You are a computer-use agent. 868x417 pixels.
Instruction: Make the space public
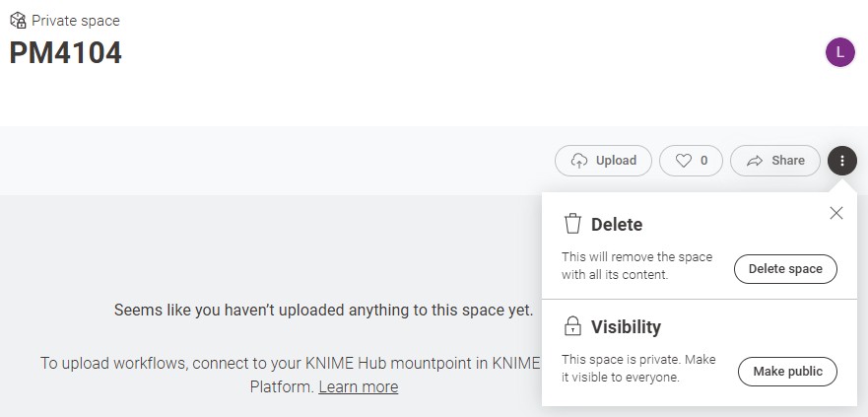click(x=787, y=372)
